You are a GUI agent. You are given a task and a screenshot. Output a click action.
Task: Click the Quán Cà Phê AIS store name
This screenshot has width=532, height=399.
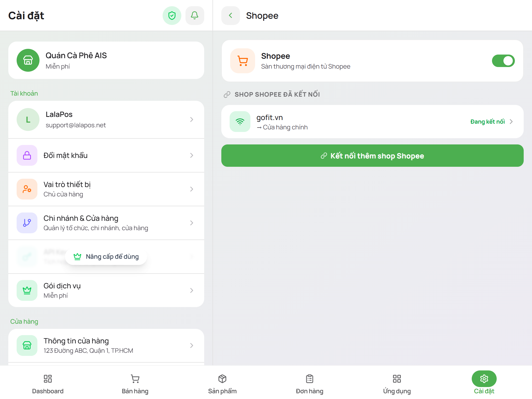coord(76,56)
